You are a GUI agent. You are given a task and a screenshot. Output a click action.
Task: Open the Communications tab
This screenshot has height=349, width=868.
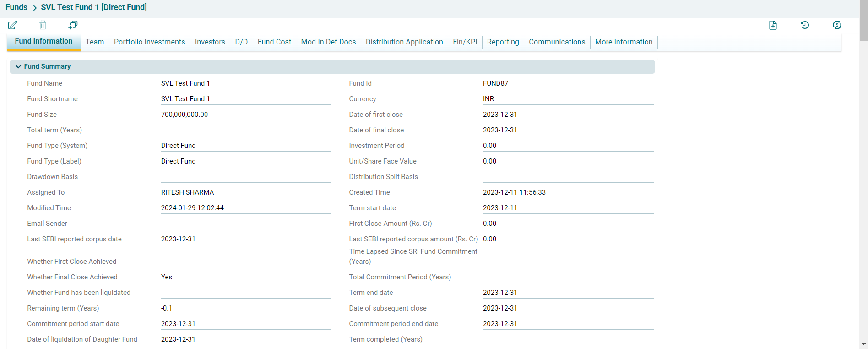(x=557, y=42)
